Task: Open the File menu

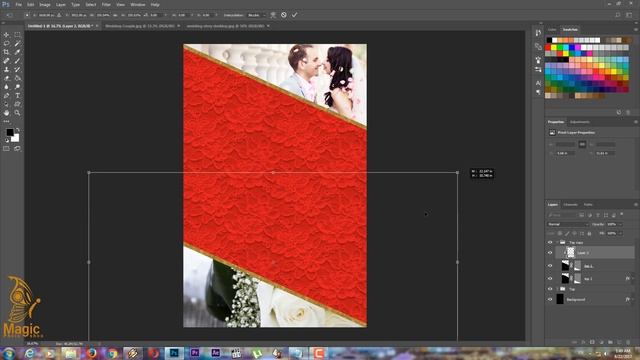Action: point(18,4)
